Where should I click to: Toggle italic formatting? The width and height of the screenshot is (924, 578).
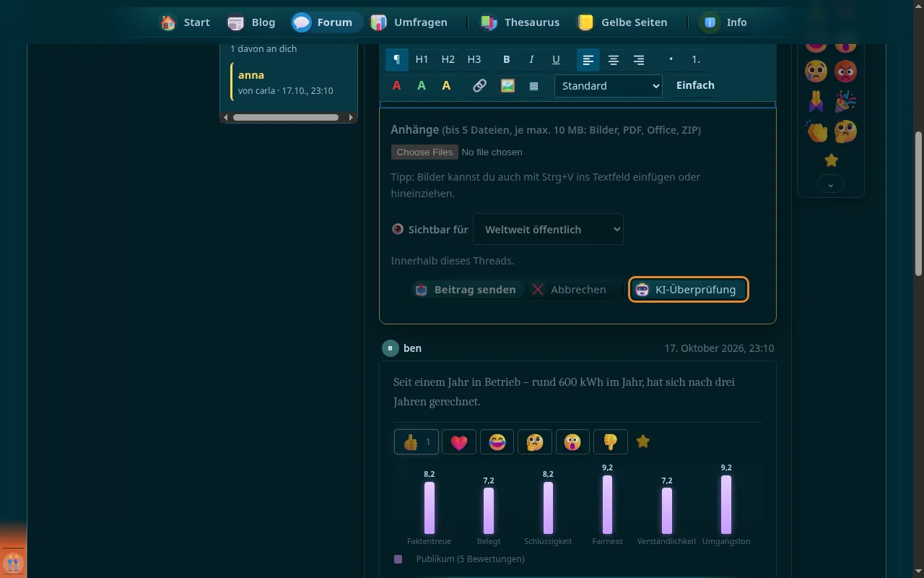531,60
